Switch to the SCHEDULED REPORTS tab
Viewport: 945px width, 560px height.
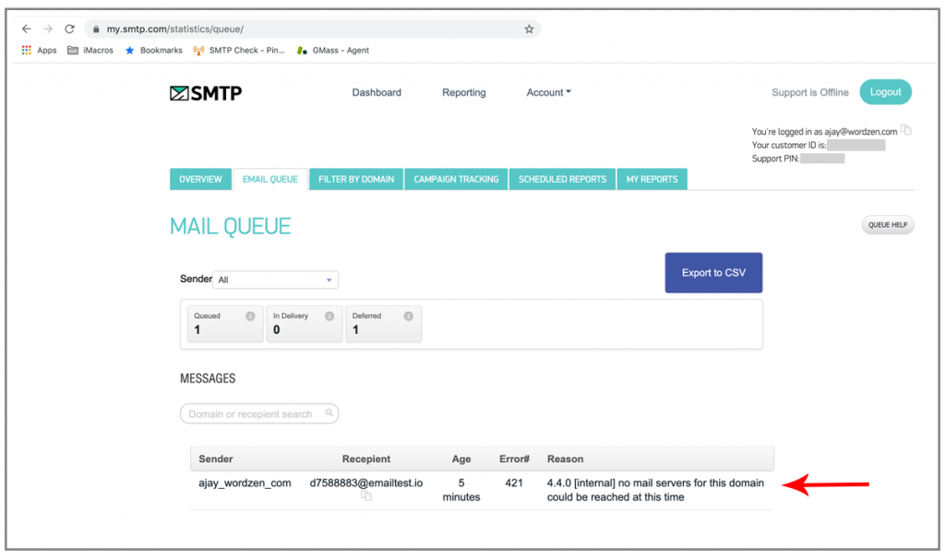(x=561, y=179)
